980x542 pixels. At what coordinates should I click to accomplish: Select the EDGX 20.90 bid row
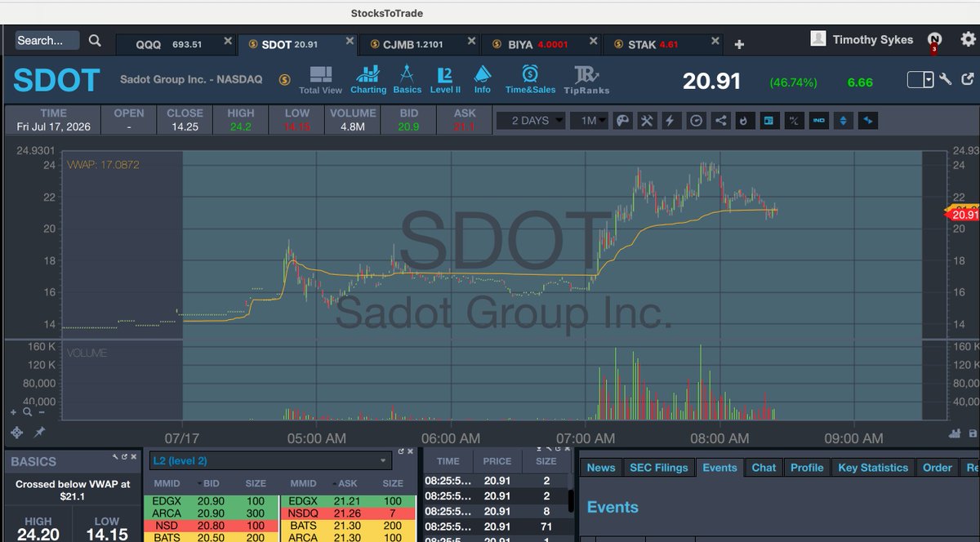click(211, 500)
